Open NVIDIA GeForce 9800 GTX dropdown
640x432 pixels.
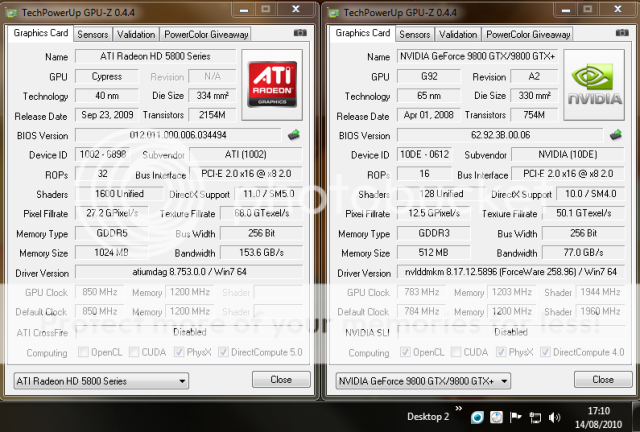[x=423, y=381]
